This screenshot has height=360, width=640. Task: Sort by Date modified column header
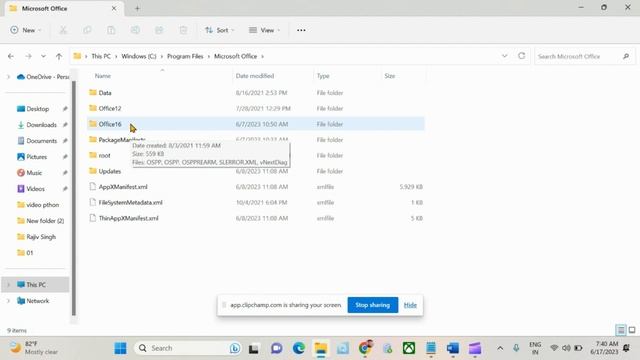point(255,76)
